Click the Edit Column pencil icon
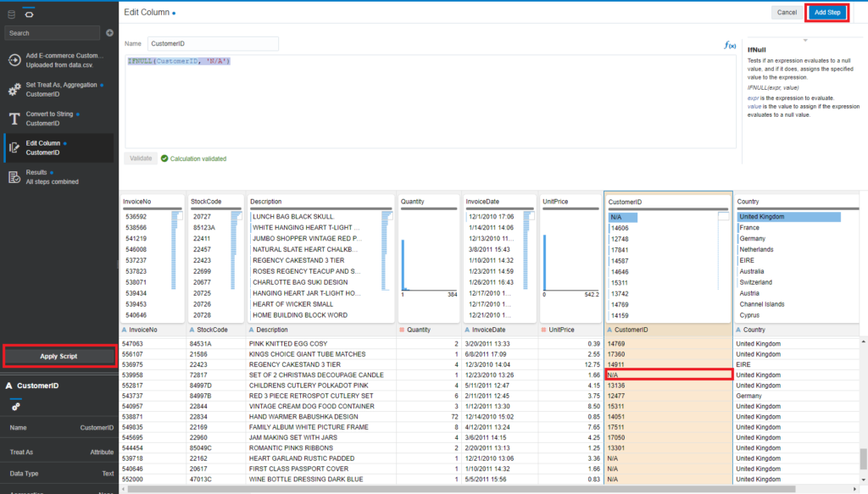Viewport: 868px width, 494px height. coord(14,147)
